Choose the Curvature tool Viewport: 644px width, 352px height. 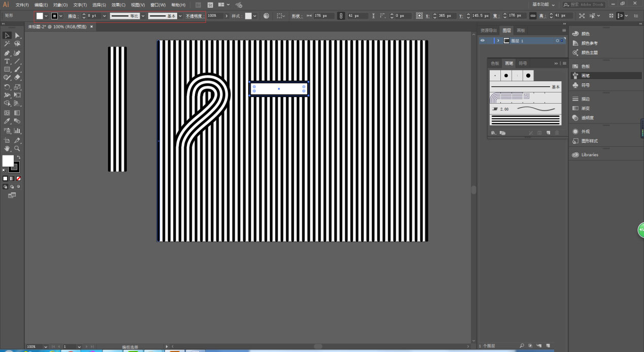(17, 53)
